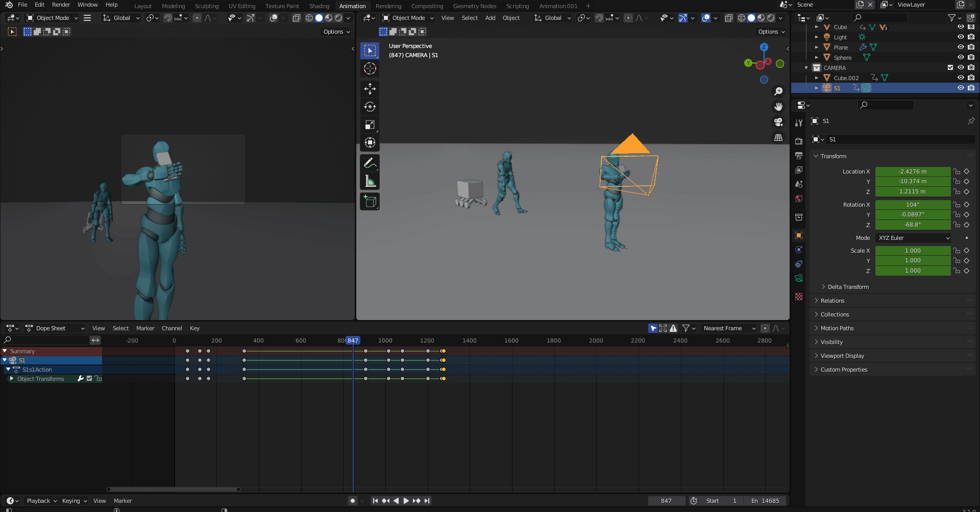
Task: Open the Nearest Frame snapping dropdown
Action: click(x=729, y=328)
